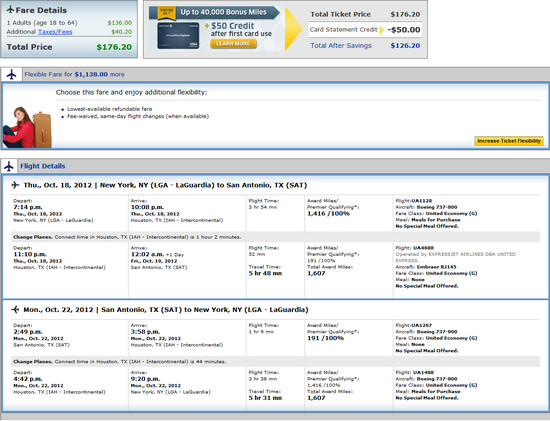The image size is (550, 421).
Task: Click the $50 Credit offer text
Action: point(232,26)
